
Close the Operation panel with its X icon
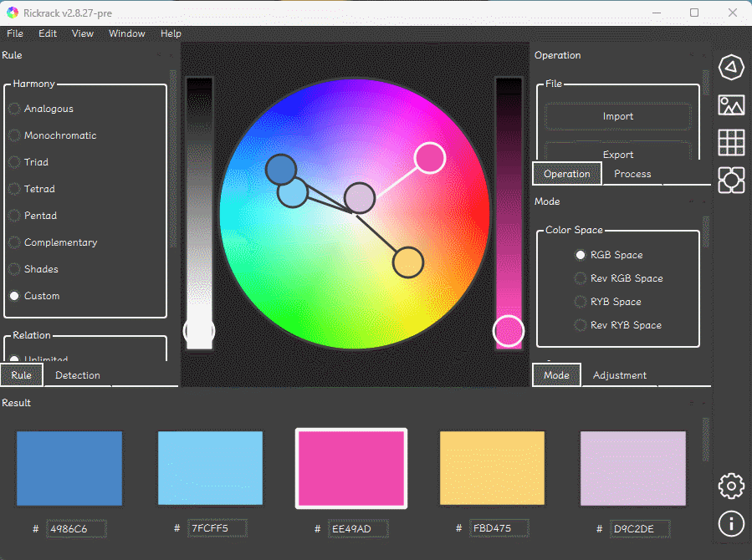705,55
